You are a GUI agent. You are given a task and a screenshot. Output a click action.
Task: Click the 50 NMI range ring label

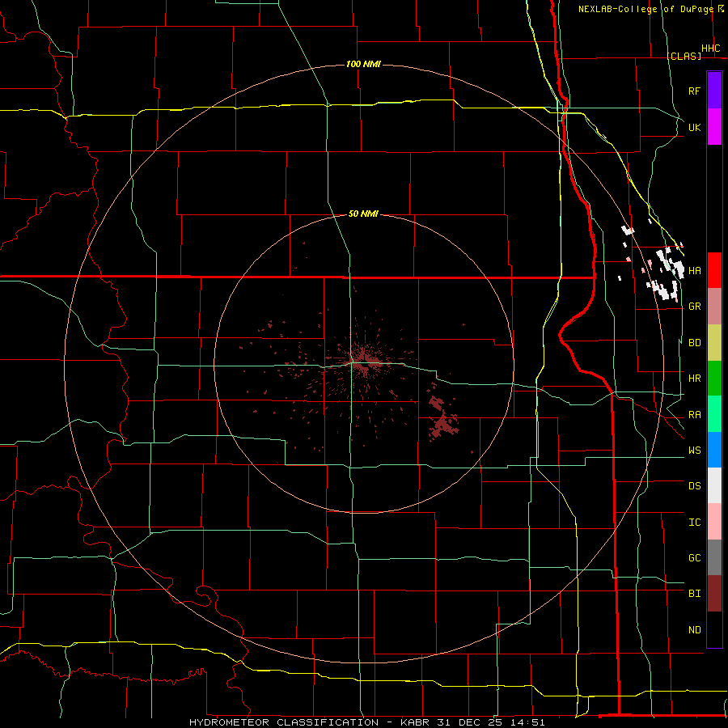click(x=363, y=214)
